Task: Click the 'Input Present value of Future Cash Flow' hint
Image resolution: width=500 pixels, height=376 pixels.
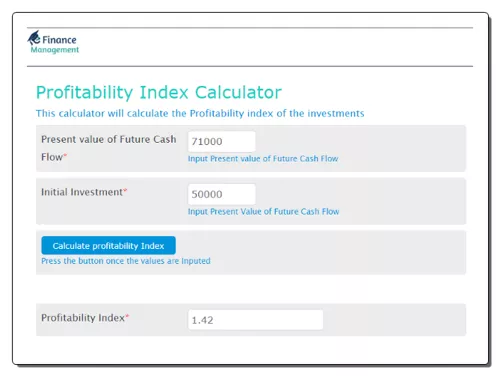Action: [263, 159]
